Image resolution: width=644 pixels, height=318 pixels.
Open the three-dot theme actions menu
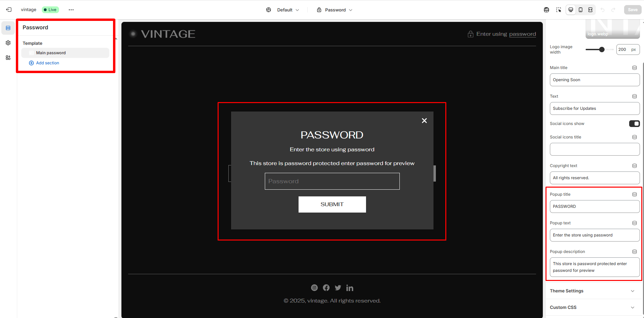(71, 10)
